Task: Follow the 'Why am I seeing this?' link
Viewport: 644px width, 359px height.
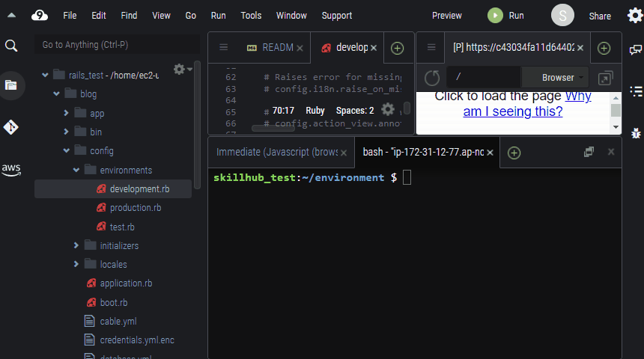Action: click(x=527, y=103)
